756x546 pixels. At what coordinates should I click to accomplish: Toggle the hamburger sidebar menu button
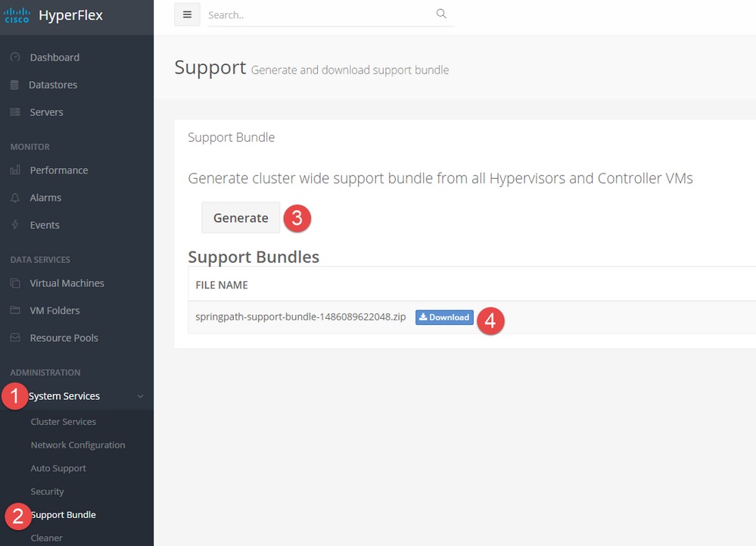pyautogui.click(x=187, y=14)
